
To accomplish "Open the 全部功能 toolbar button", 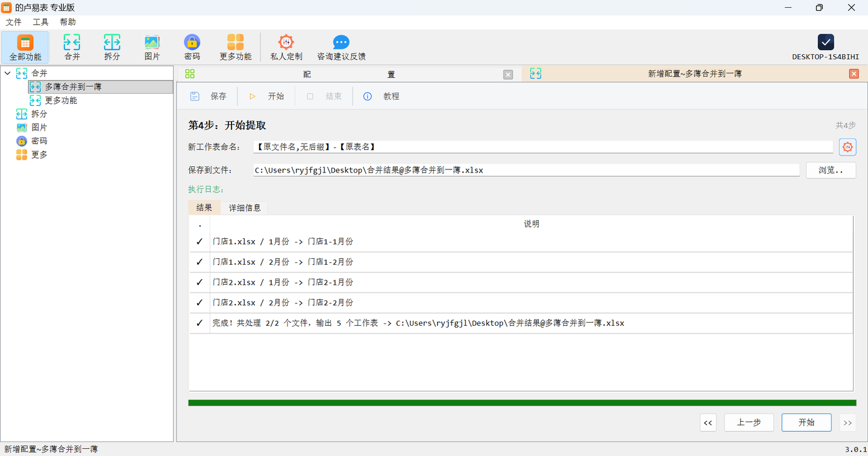I will [x=25, y=47].
